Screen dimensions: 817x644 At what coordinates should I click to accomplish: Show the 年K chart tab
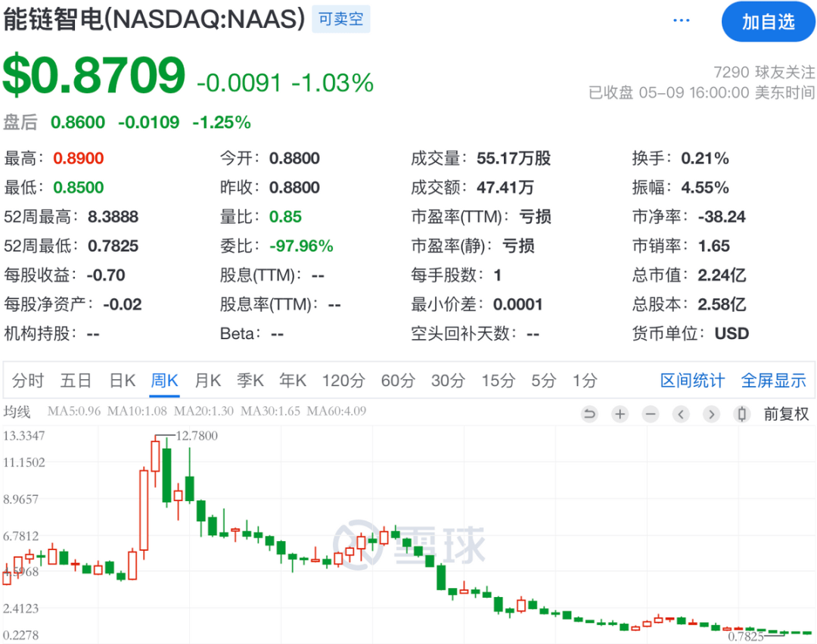(x=292, y=381)
